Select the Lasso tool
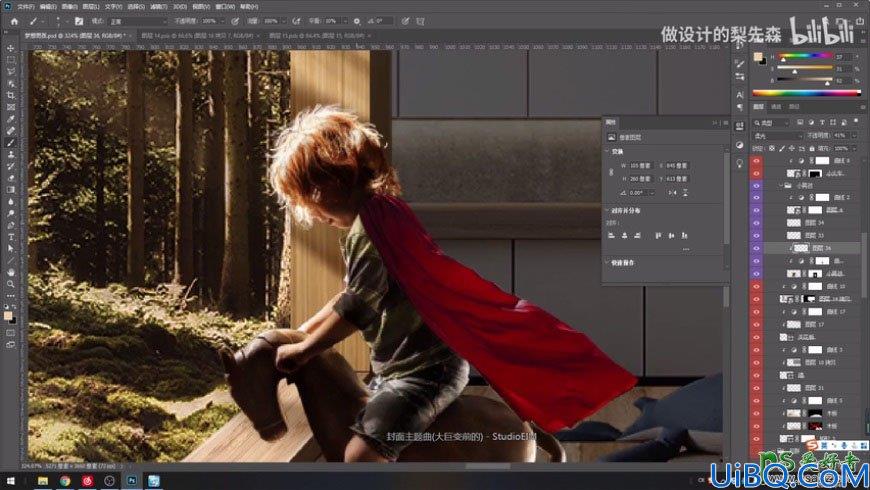The image size is (870, 490). point(11,72)
